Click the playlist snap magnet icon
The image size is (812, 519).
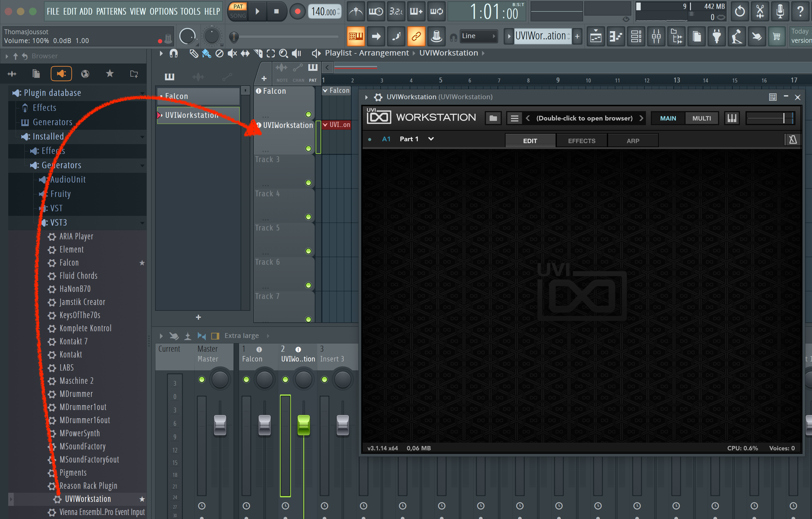coord(174,53)
